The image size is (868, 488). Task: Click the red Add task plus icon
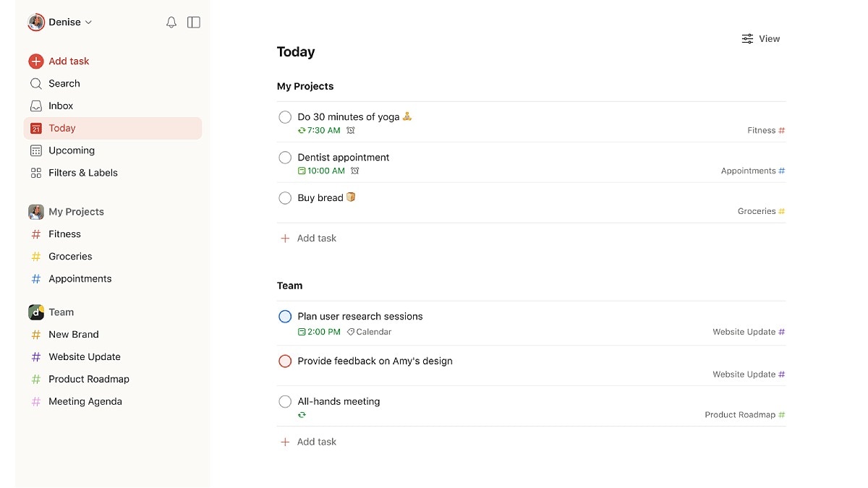pyautogui.click(x=36, y=61)
